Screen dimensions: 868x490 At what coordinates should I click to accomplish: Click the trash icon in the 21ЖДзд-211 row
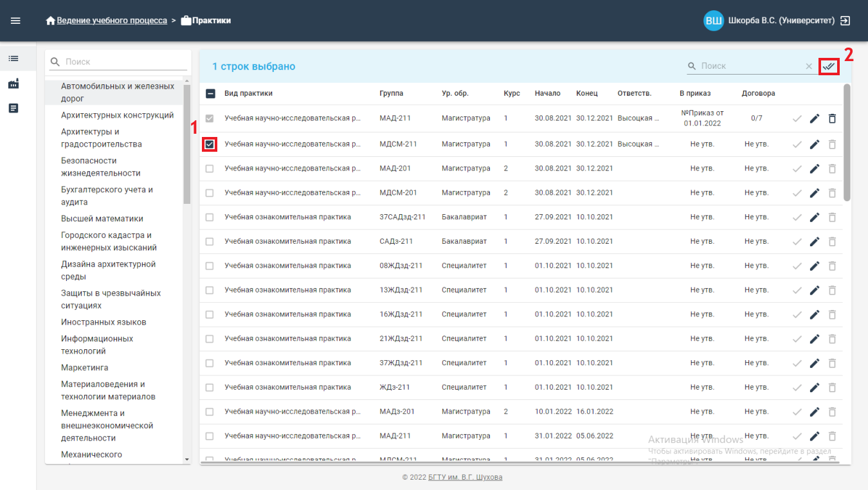click(832, 339)
